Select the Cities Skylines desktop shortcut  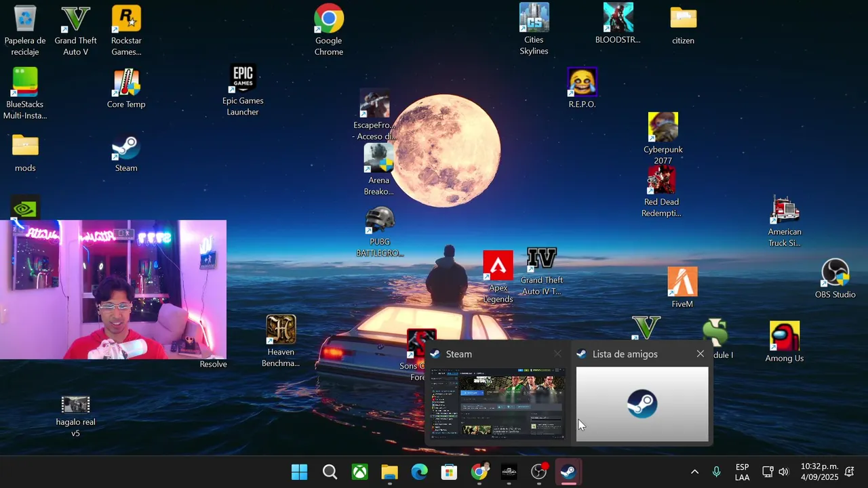click(534, 30)
